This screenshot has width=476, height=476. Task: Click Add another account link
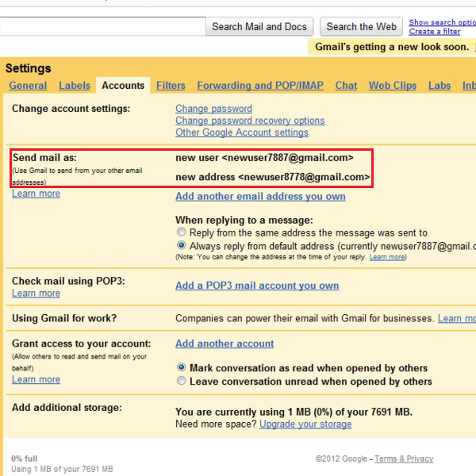pos(225,344)
